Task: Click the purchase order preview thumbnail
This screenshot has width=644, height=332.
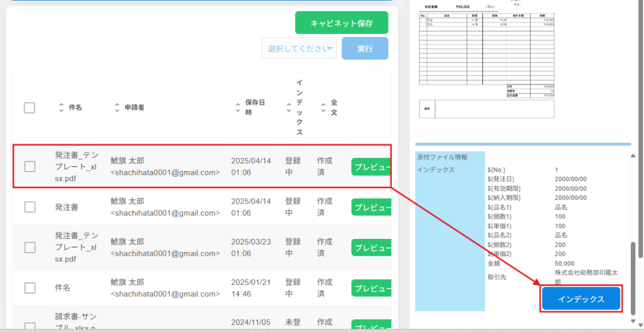Action: 487,60
